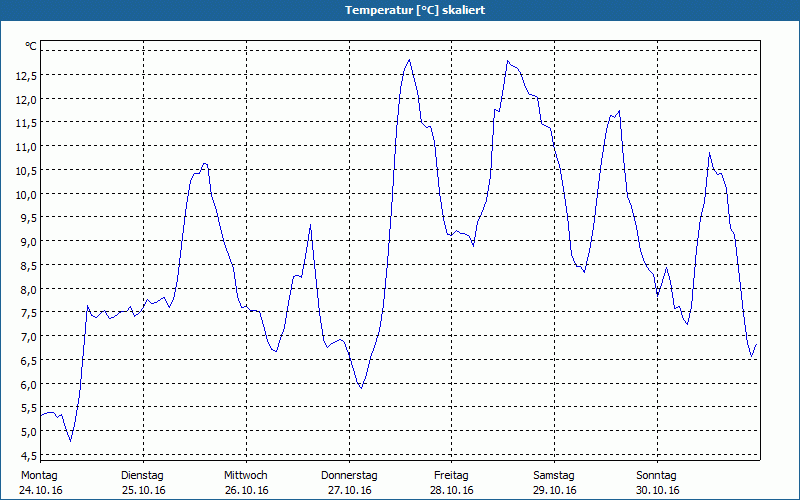The image size is (800, 500).
Task: Click the 9,0 y-axis value
Action: click(x=29, y=242)
